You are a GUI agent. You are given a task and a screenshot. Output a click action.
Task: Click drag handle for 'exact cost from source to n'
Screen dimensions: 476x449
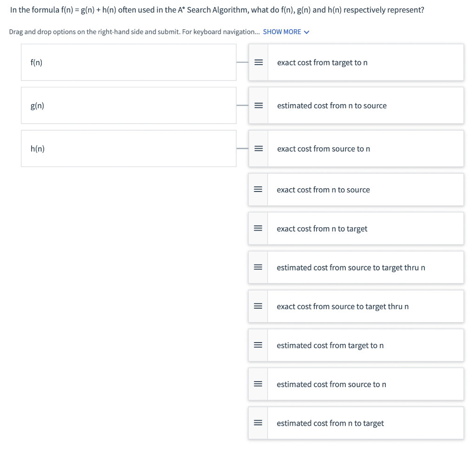coord(258,148)
